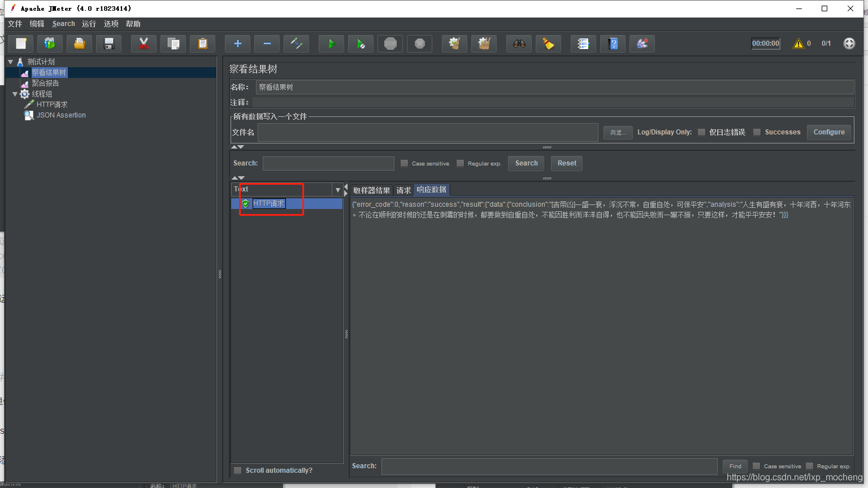Start the test with green play icon
Viewport: 868px width, 488px height.
pos(331,43)
